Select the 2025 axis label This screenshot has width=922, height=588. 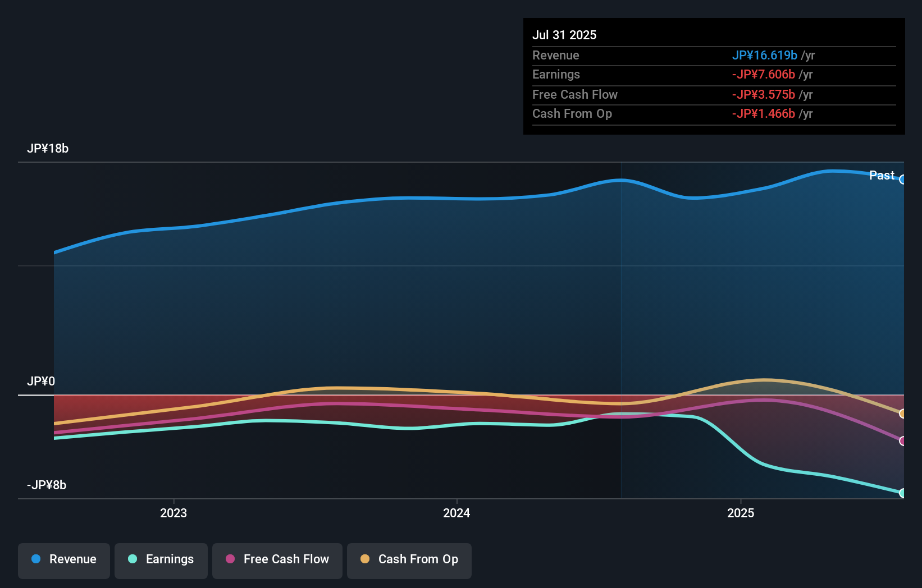click(741, 512)
